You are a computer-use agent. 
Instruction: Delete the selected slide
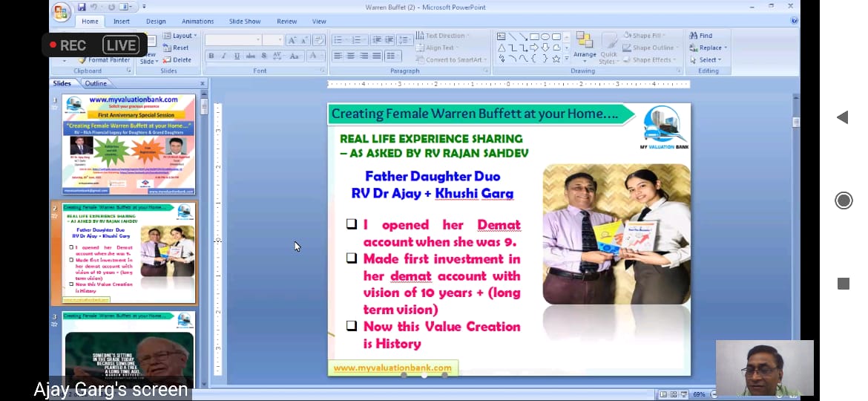point(177,60)
